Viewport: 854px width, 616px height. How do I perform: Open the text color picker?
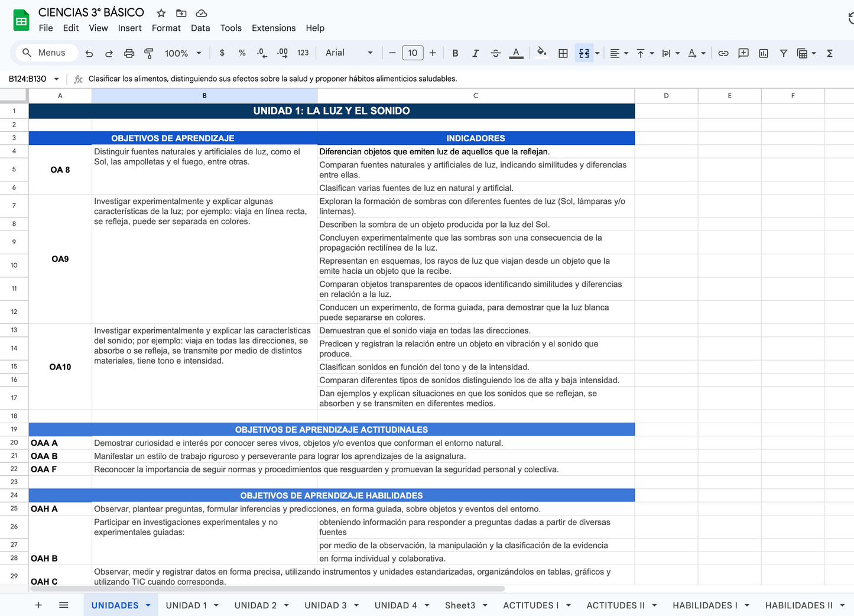516,53
